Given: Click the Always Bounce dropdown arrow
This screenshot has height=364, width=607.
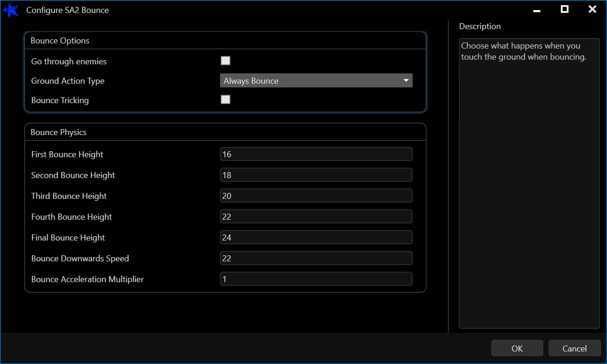Looking at the screenshot, I should click(406, 80).
